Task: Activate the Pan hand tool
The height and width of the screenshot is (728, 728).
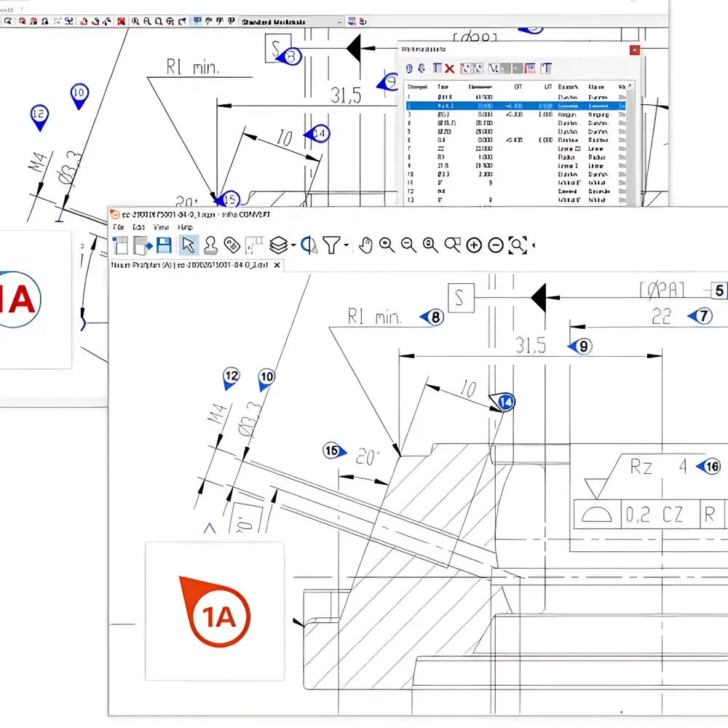Action: coord(366,245)
